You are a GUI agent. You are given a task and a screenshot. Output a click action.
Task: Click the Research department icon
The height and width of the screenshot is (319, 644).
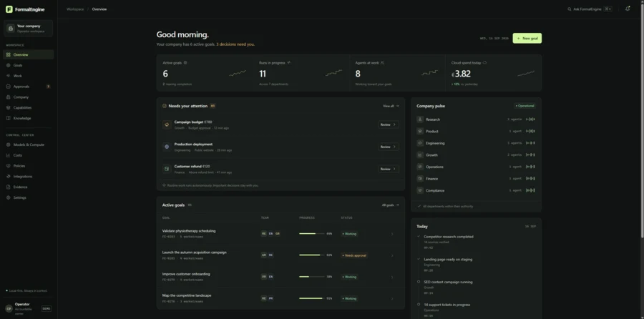(x=420, y=119)
